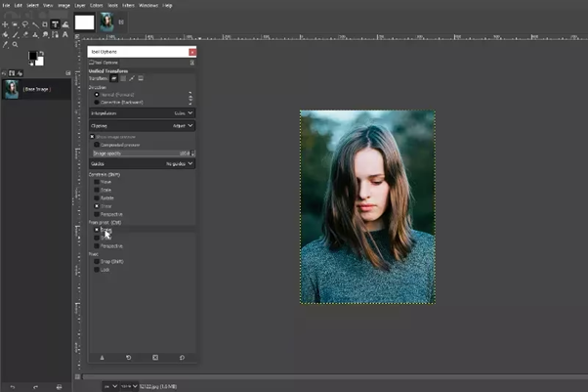
Task: Clear undo history with trash icon
Action: 59,387
